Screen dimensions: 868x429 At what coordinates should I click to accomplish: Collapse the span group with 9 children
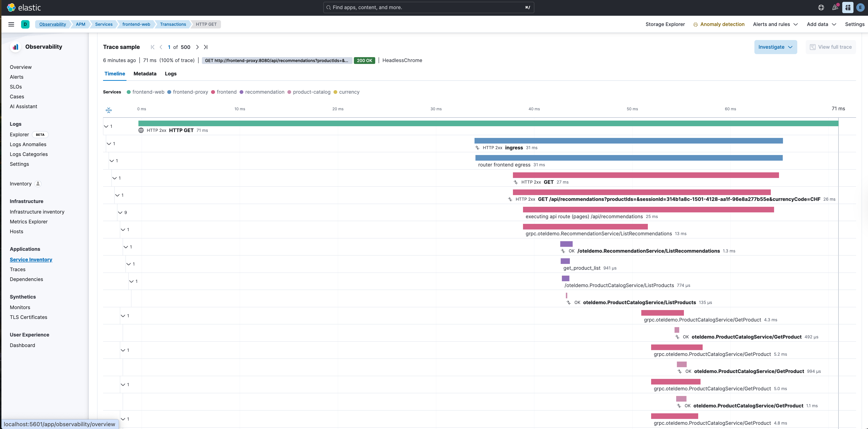click(120, 213)
